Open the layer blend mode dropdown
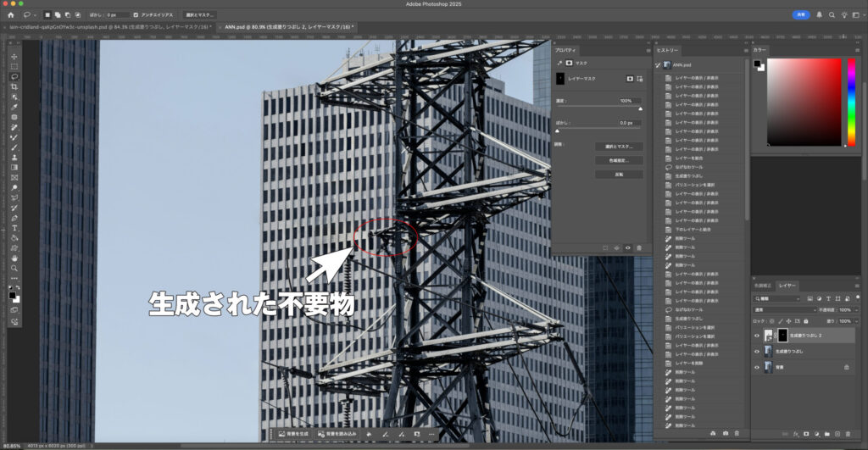Viewport: 868px width, 450px height. (786, 310)
